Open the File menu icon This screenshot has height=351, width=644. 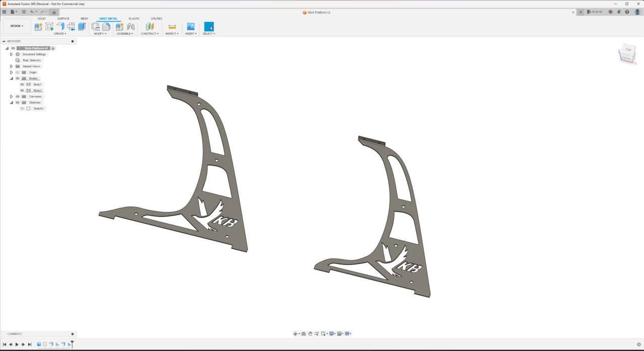pos(13,12)
